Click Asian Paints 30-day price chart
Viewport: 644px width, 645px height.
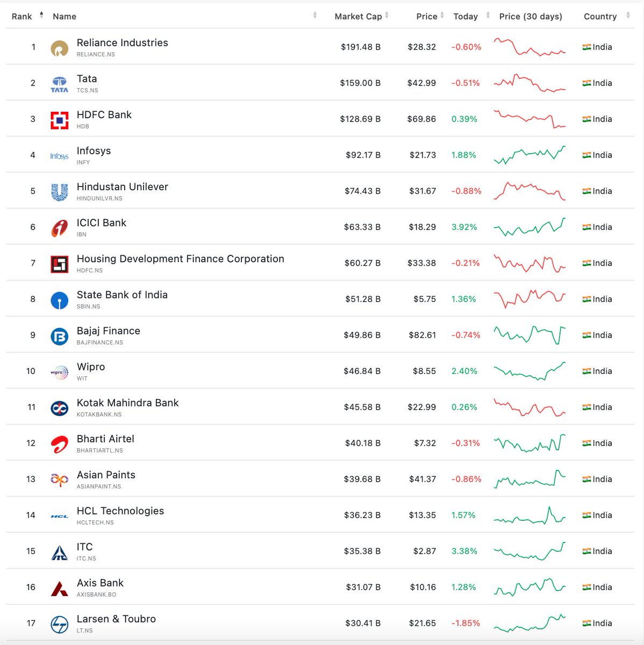529,479
